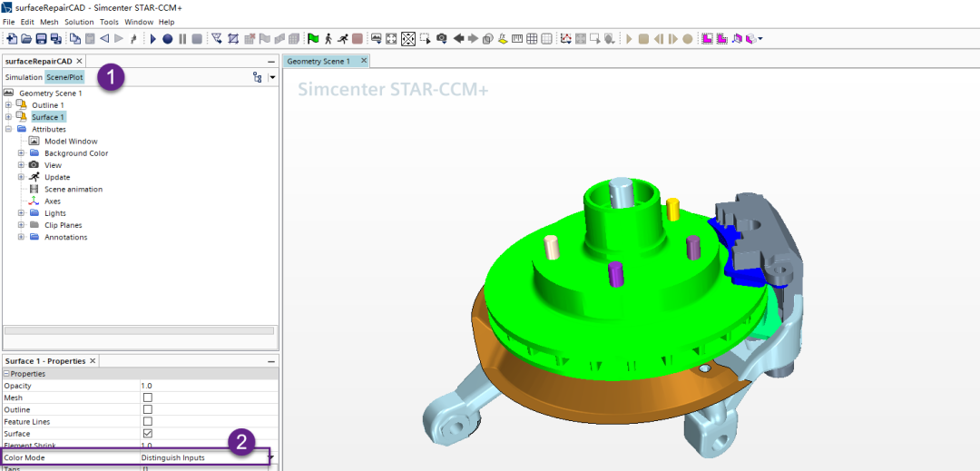Screen dimensions: 980x471
Task: Select Axes in the tree
Action: [x=53, y=201]
